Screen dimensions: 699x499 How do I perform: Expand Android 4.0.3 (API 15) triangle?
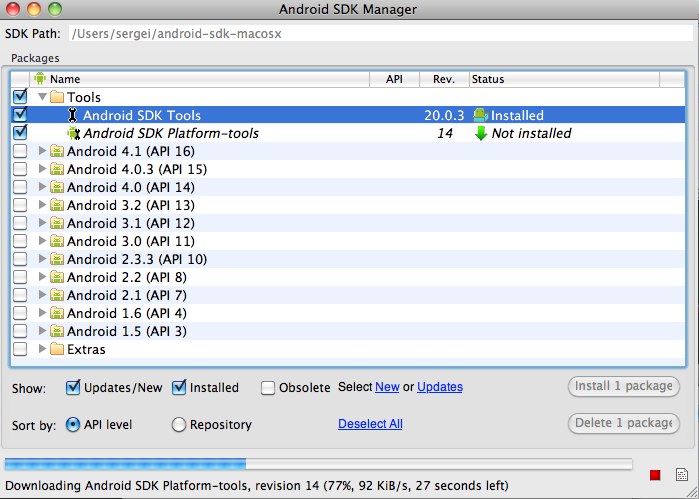coord(42,169)
